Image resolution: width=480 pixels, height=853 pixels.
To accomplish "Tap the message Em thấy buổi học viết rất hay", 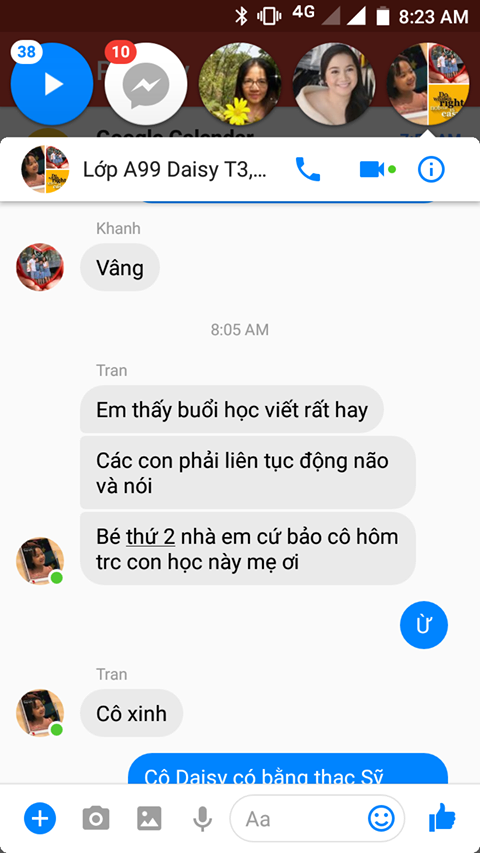I will 232,409.
